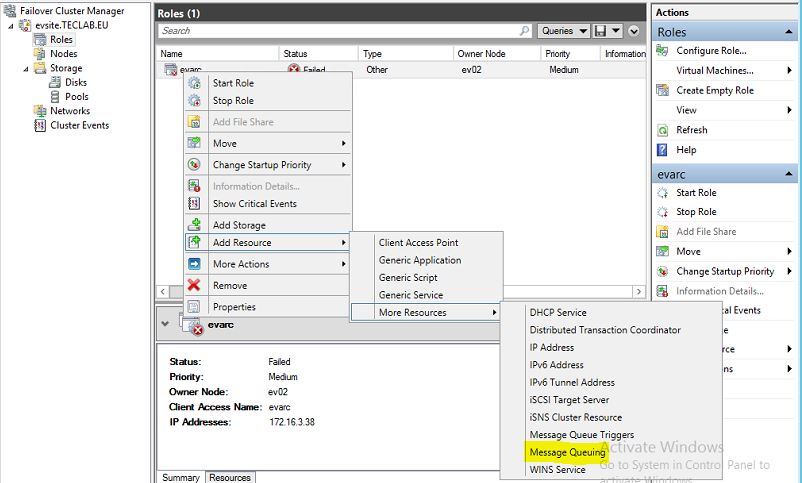Select Nodes in the navigation tree

(x=63, y=54)
